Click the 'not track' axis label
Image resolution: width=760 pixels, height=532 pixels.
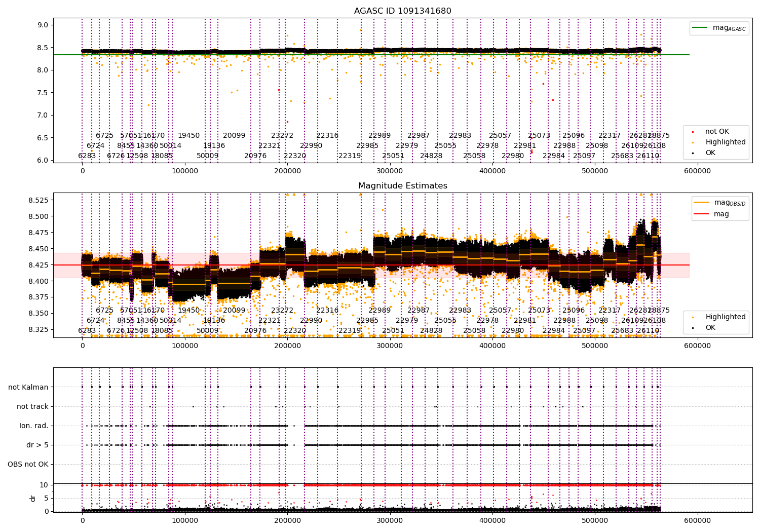pos(32,407)
